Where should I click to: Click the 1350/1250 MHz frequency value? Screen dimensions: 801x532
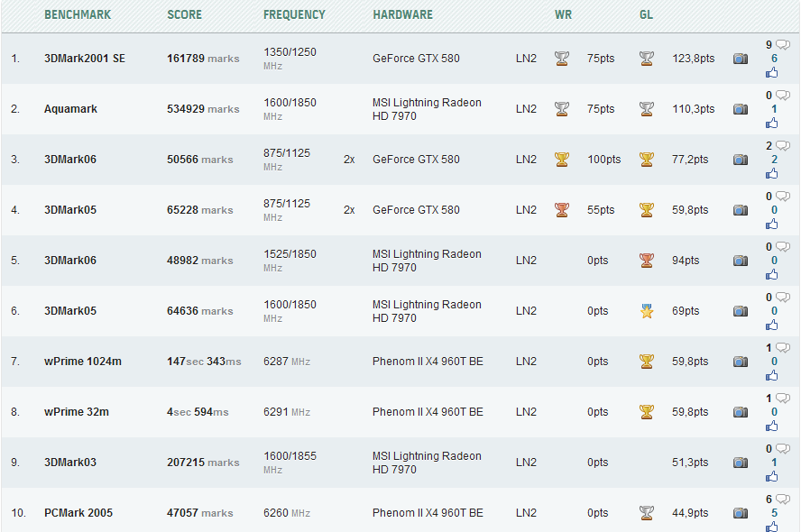coord(290,59)
